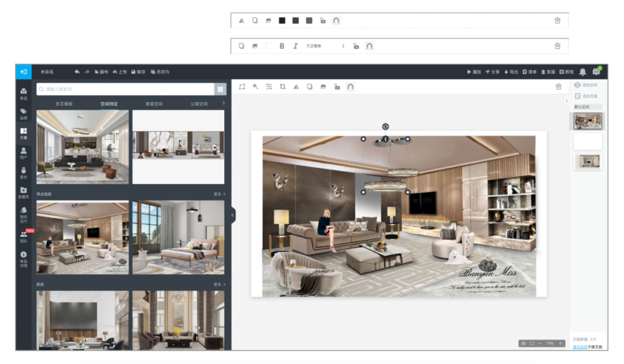This screenshot has width=624, height=364.
Task: Switch to the 空间特征 tab
Action: point(109,104)
